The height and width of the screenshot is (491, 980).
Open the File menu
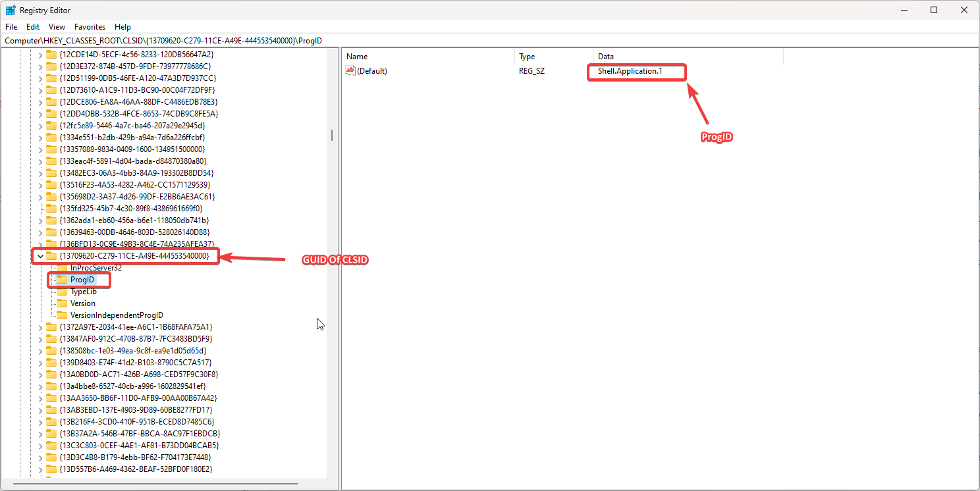click(11, 27)
